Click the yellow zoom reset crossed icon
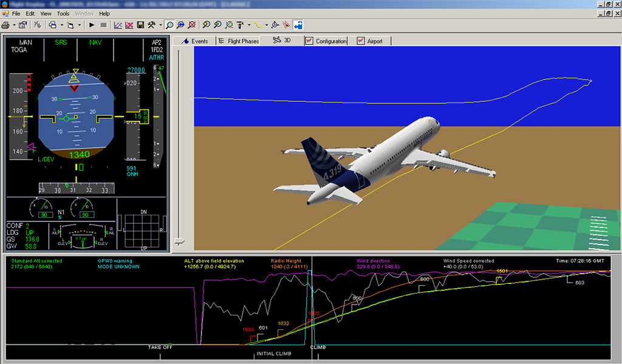Viewport: 622px width, 364px height. [x=229, y=25]
